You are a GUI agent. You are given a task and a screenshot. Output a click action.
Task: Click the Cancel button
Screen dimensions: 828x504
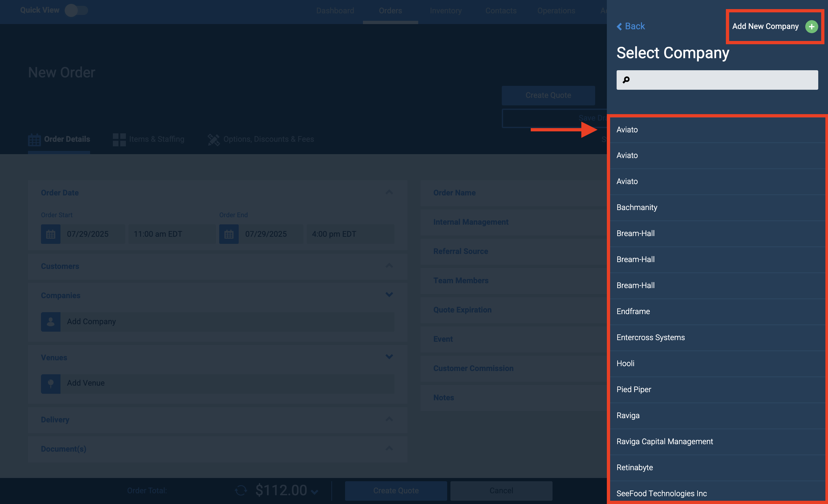(501, 491)
